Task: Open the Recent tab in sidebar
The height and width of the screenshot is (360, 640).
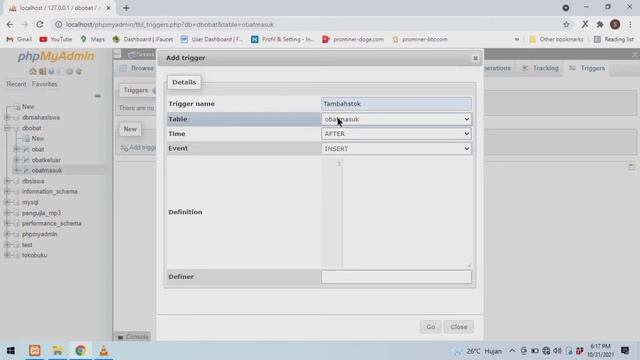Action: click(x=16, y=84)
